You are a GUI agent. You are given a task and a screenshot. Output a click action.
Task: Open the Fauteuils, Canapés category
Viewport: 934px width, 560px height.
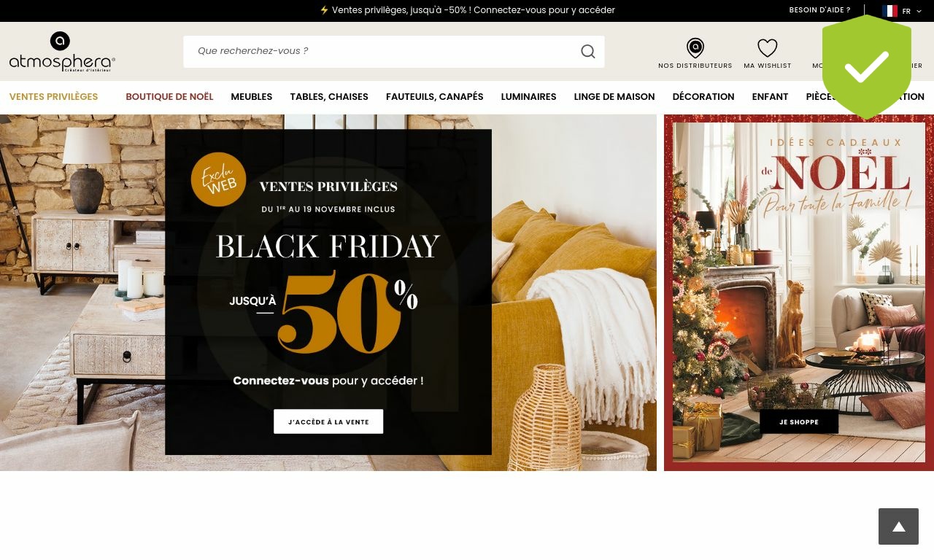tap(434, 96)
